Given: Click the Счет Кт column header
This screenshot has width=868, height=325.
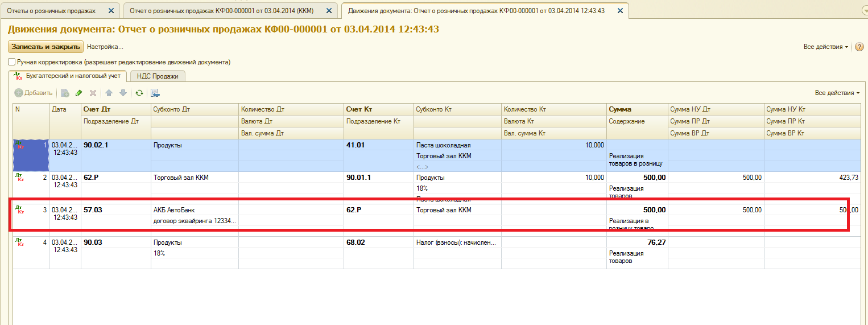Looking at the screenshot, I should (379, 109).
